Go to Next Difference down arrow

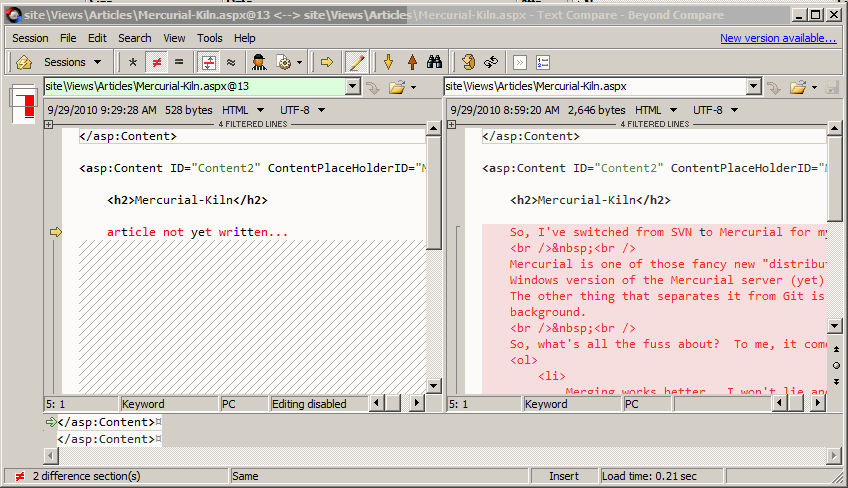(388, 62)
